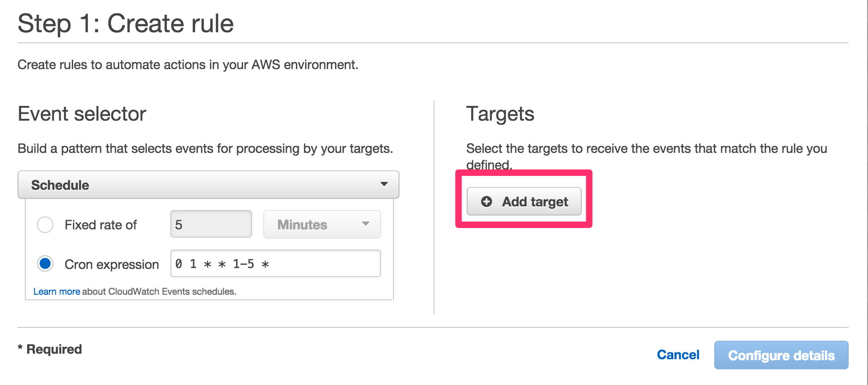The image size is (868, 385).
Task: Click the CloudWatch Events schedules hyperlink
Action: pos(57,291)
